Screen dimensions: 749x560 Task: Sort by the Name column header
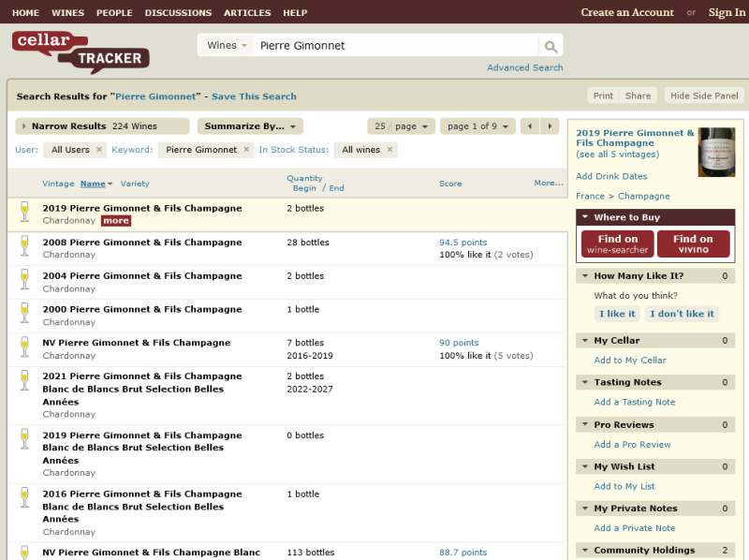[x=93, y=184]
